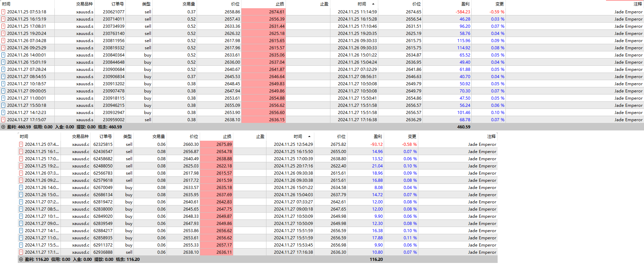Screen dimensions: 644x265
Task: Click the sell icon of order 62325815
Action: [21, 144]
